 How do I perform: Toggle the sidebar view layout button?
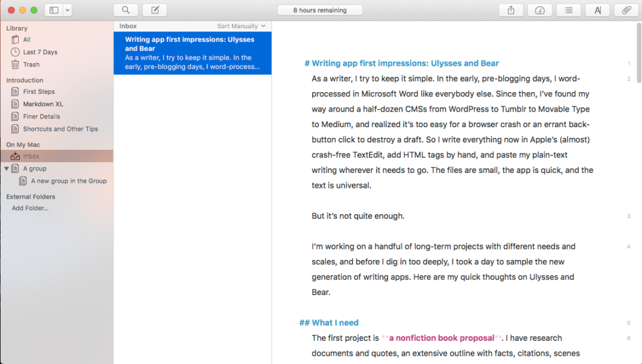point(54,10)
